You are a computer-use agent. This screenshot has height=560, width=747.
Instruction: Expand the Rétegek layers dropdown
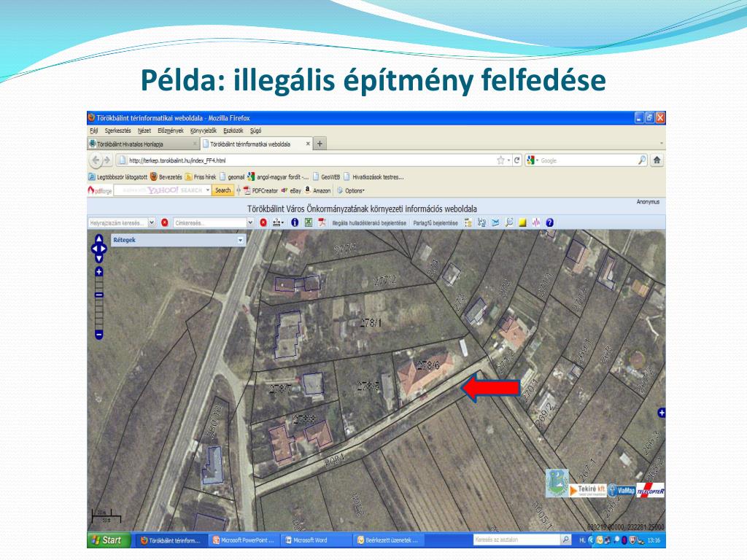(x=240, y=240)
